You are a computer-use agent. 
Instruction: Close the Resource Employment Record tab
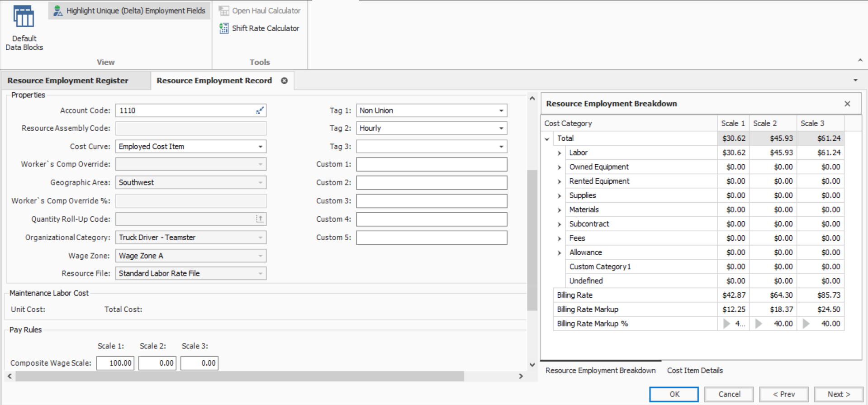(x=284, y=81)
